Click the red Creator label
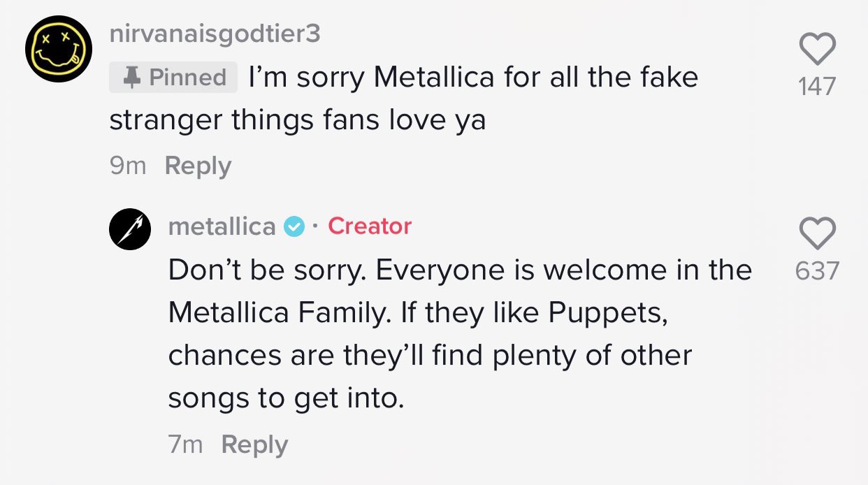This screenshot has height=485, width=868. coord(370,226)
